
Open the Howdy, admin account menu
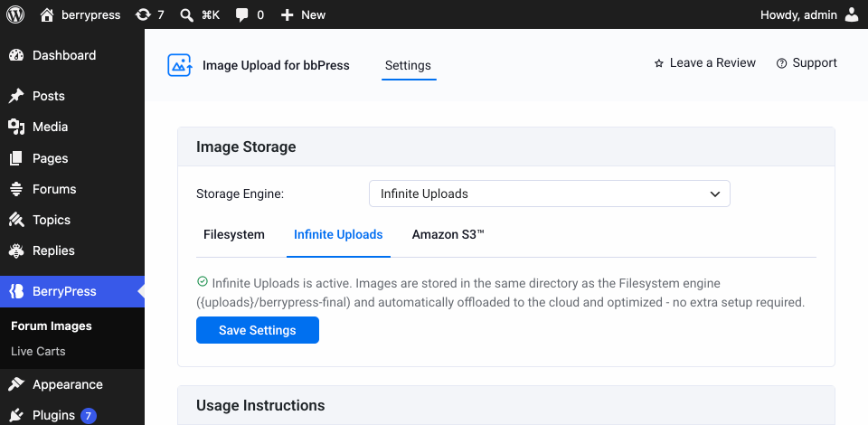(x=809, y=15)
